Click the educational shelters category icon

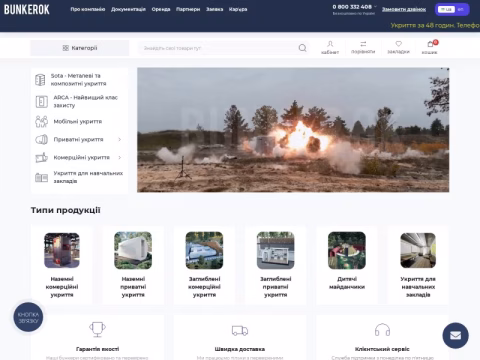(42, 177)
